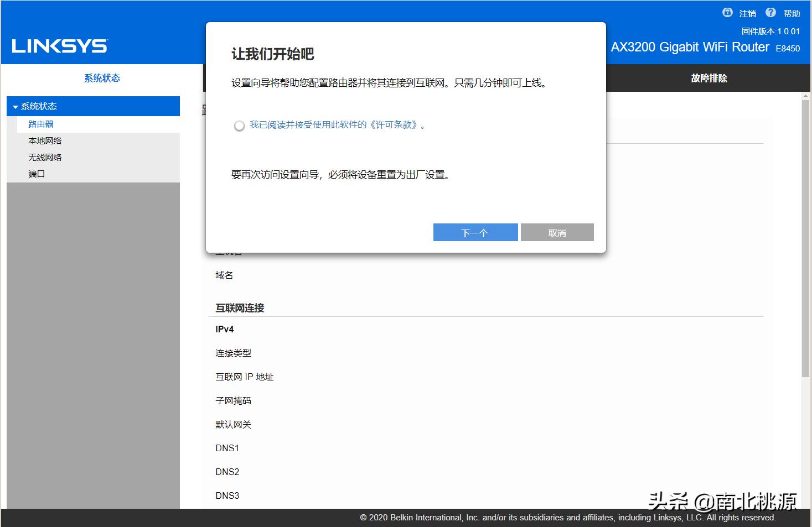Open help via the question mark icon
Viewport: 812px width, 527px height.
(770, 12)
